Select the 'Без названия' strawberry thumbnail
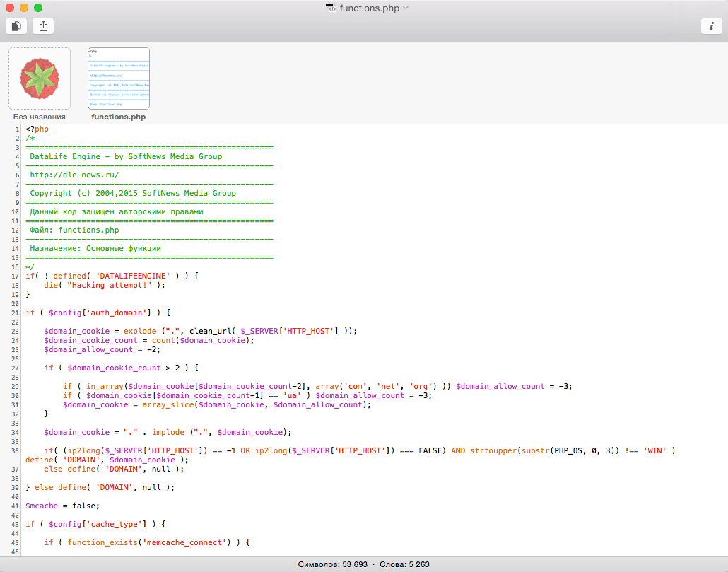 point(40,78)
